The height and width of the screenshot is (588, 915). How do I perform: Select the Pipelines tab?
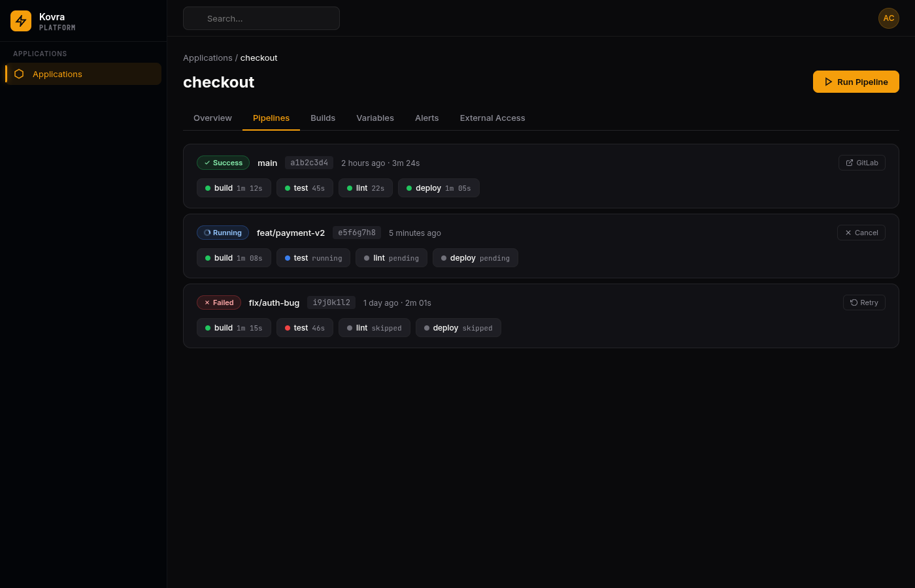[x=271, y=118]
